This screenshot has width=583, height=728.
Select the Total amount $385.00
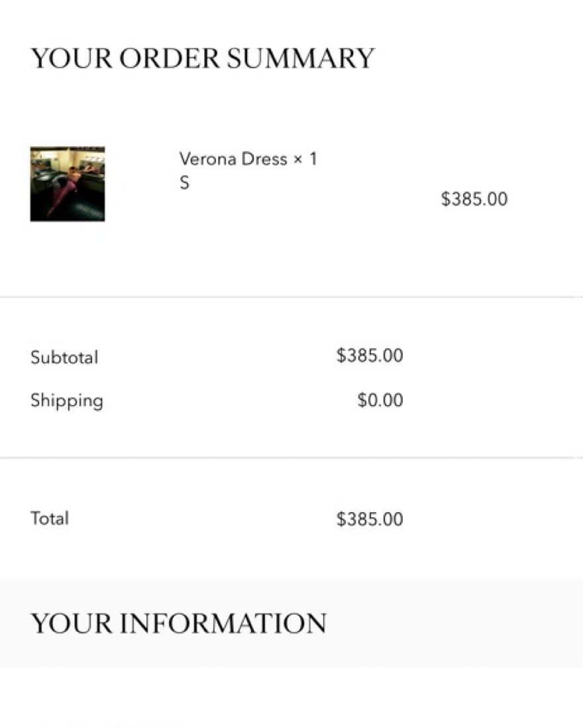[370, 519]
